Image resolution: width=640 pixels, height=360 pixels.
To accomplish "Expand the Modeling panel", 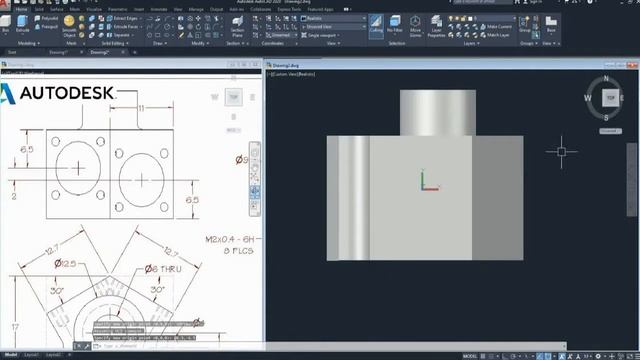I will [29, 43].
